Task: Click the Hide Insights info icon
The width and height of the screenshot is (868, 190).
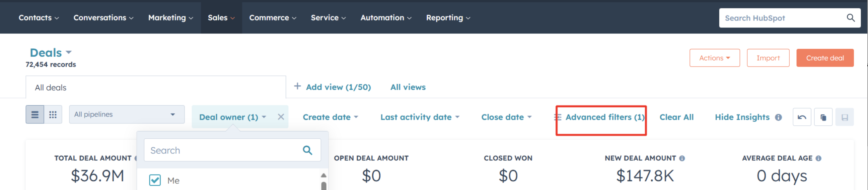Action: click(778, 118)
